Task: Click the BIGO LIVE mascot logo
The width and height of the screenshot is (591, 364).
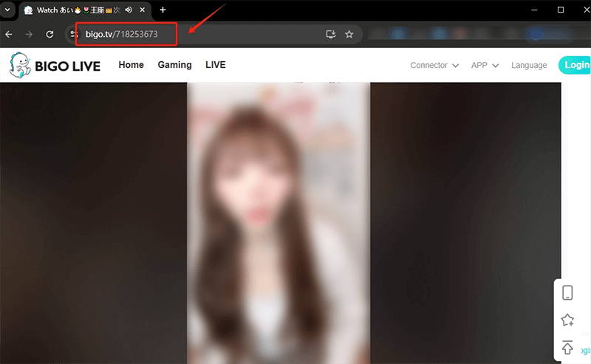Action: click(20, 65)
